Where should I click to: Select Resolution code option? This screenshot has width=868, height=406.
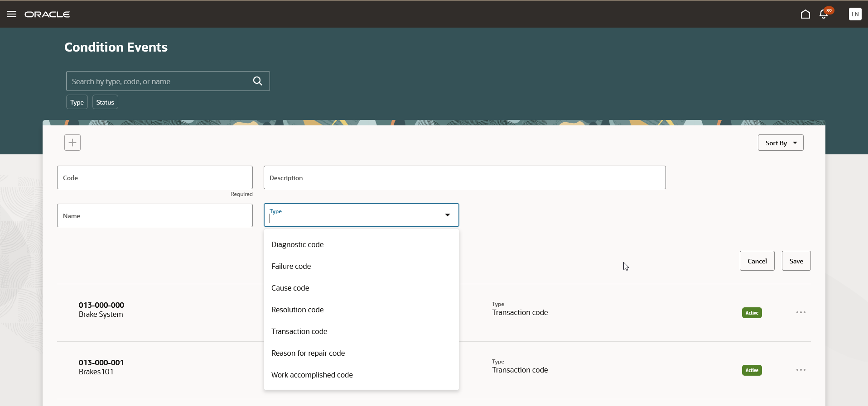click(362, 310)
